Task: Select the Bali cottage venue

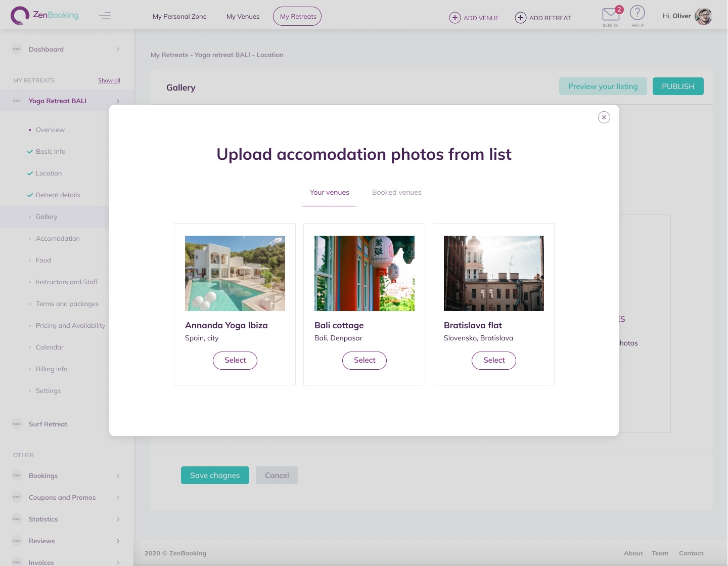Action: [365, 360]
